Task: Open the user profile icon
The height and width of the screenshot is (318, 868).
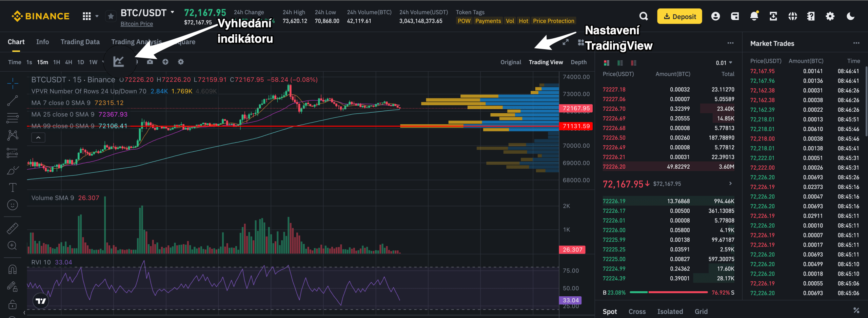Action: pyautogui.click(x=715, y=16)
